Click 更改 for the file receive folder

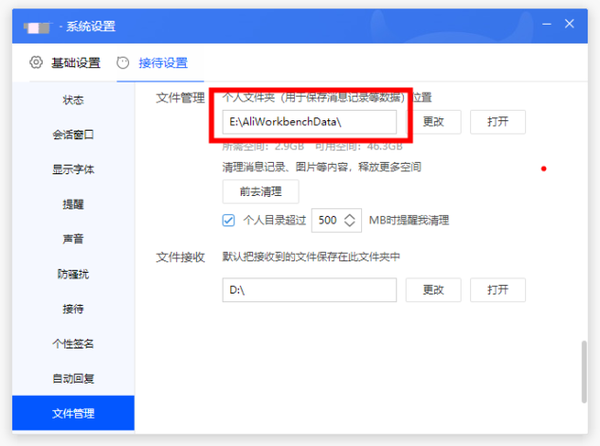coord(433,290)
